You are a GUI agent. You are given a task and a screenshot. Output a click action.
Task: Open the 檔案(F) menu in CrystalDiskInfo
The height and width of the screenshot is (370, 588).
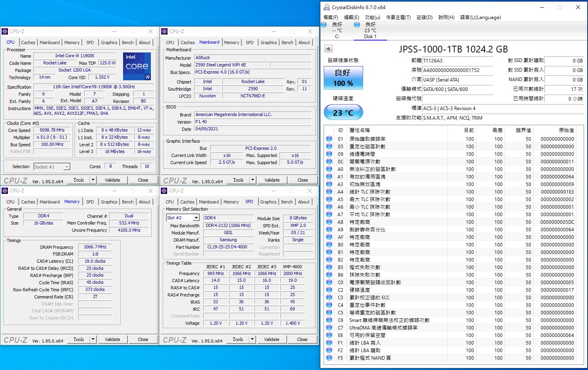click(x=331, y=17)
